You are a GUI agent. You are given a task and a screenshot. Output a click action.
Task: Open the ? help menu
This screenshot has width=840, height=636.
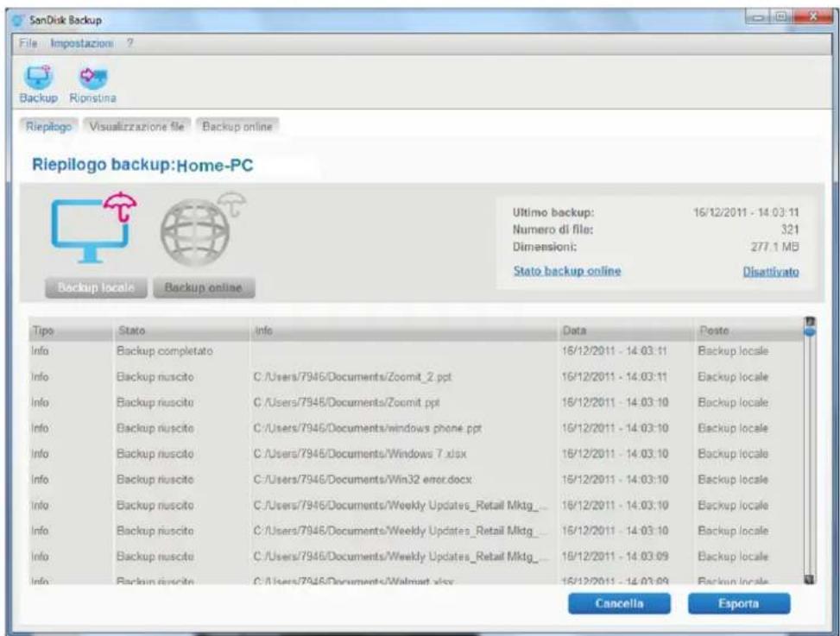tap(129, 43)
